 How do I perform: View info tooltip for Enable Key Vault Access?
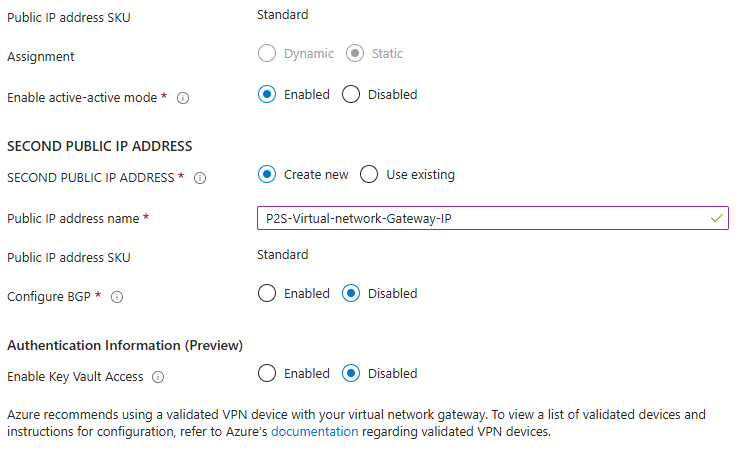coord(158,377)
